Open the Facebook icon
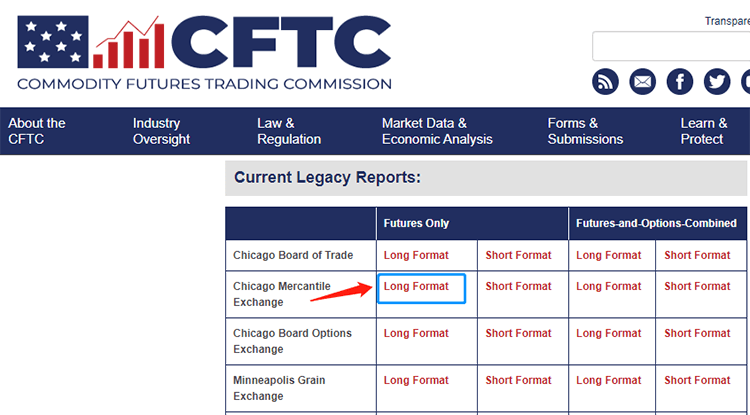This screenshot has width=750, height=415. [680, 81]
